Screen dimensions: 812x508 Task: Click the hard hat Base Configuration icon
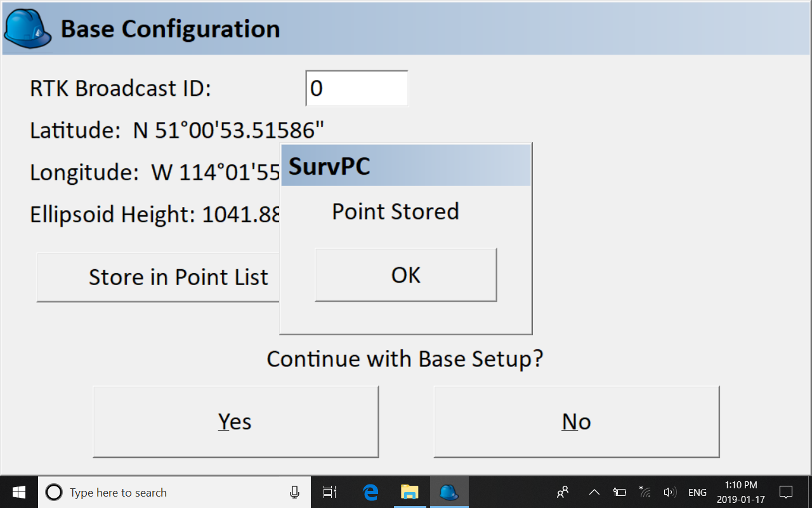(28, 29)
